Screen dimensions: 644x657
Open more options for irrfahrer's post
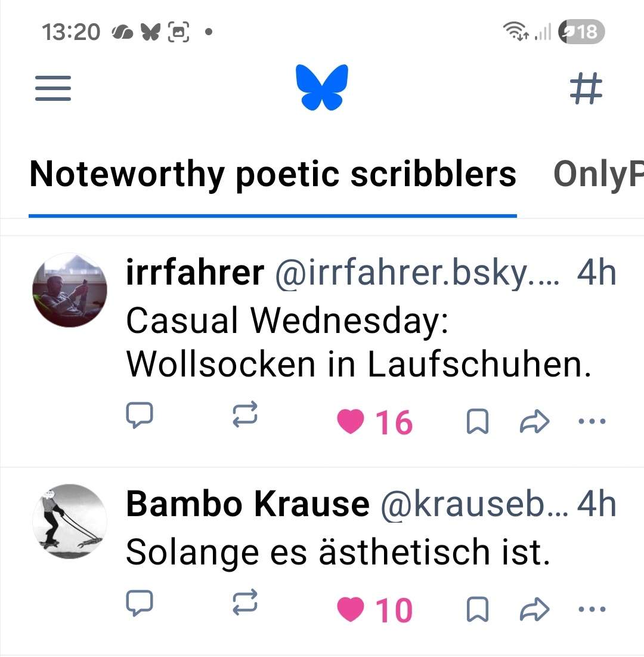coord(592,422)
